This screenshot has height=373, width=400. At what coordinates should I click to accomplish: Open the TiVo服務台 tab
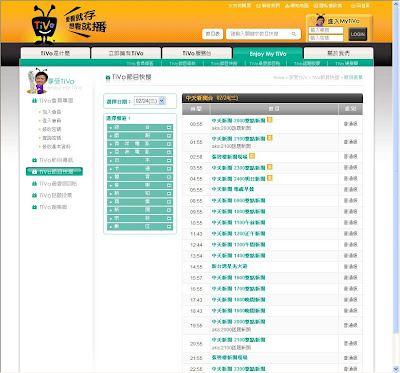tap(197, 53)
